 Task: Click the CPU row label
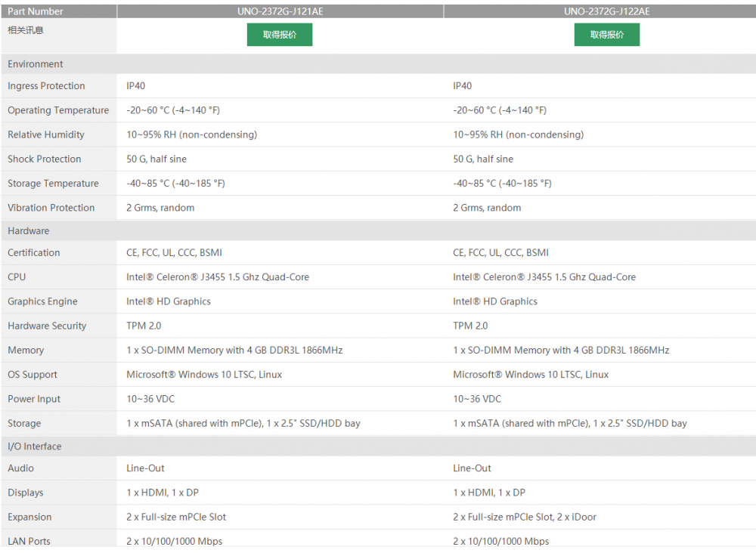click(x=17, y=277)
